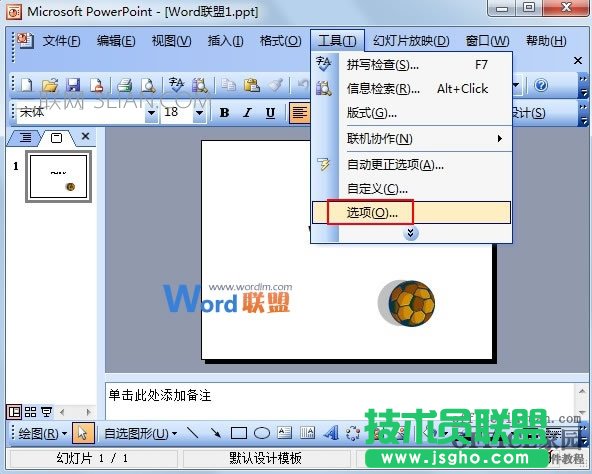This screenshot has height=474, width=592.
Task: Close the document window with X
Action: point(578,60)
